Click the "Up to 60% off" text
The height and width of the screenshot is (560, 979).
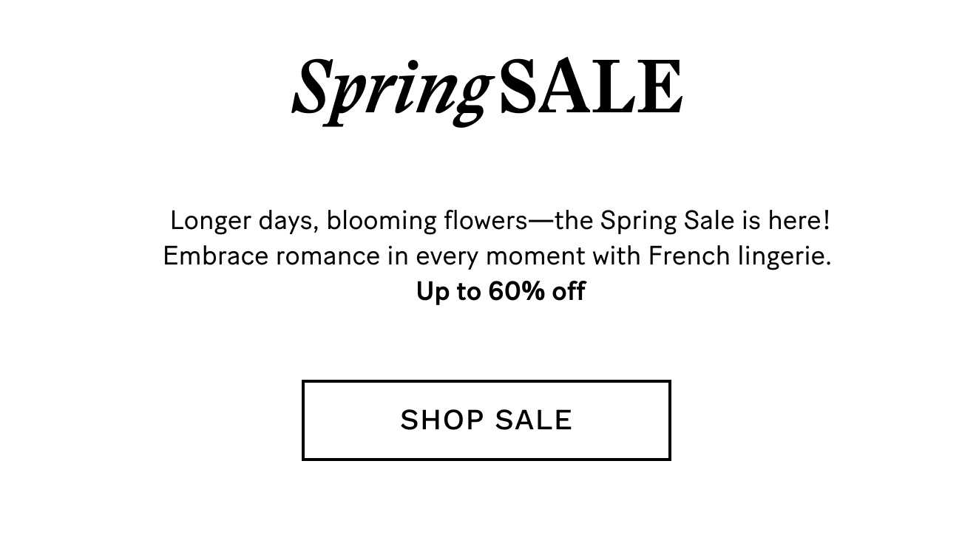pos(501,291)
